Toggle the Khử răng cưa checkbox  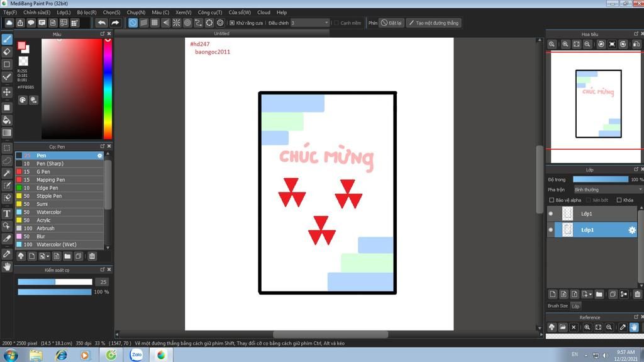232,23
